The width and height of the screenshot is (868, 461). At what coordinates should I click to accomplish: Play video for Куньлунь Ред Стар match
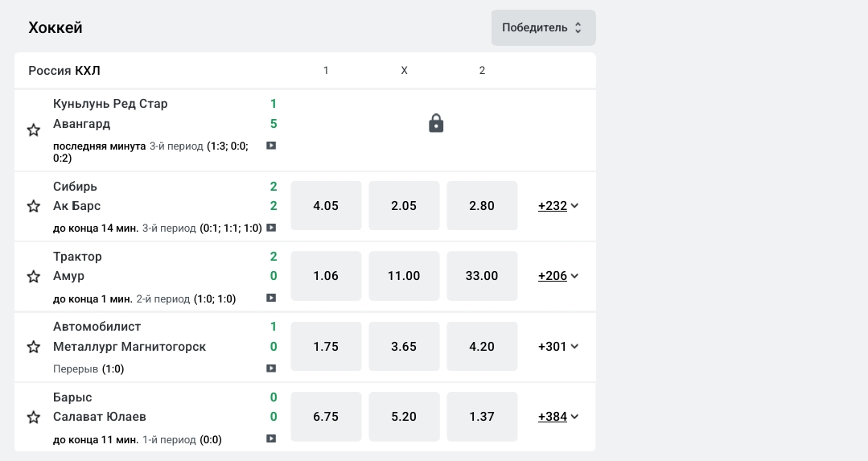(x=271, y=146)
